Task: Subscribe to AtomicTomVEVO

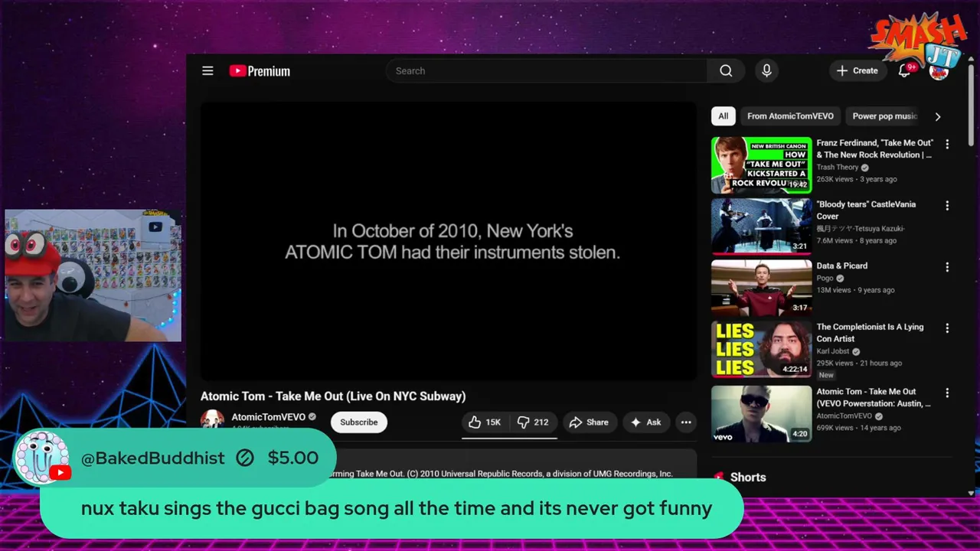Action: pyautogui.click(x=359, y=422)
